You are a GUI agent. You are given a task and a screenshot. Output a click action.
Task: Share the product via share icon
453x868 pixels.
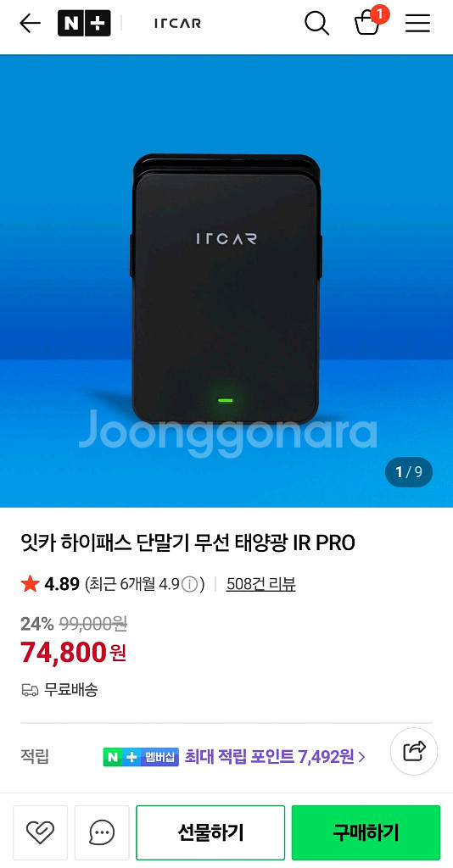(414, 751)
